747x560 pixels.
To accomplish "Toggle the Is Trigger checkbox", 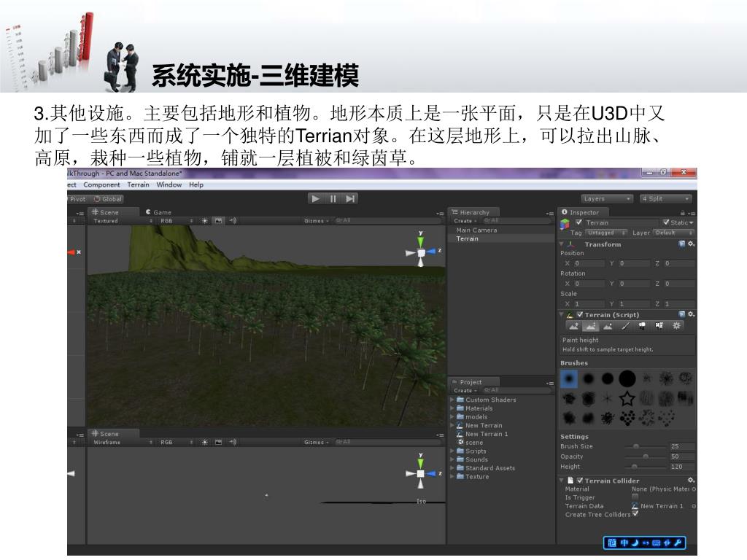I will tap(635, 497).
